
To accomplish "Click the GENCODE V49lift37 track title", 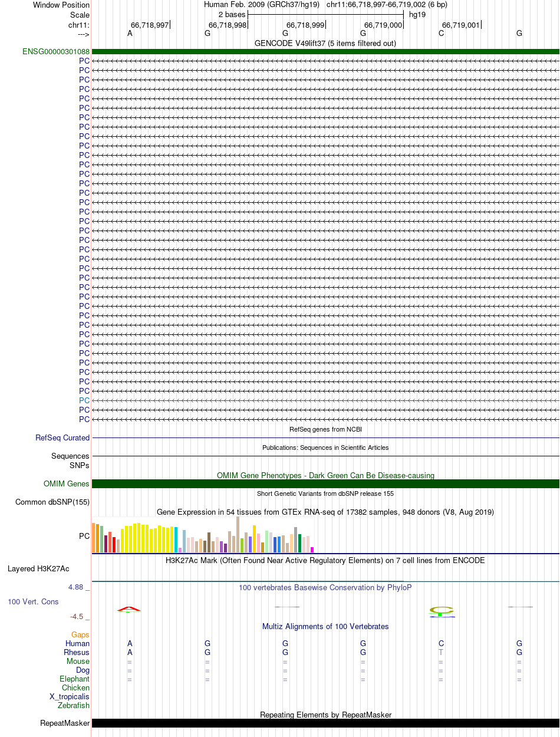I will [x=325, y=43].
